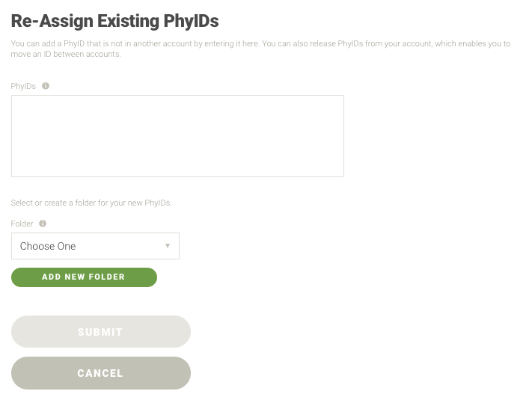The image size is (532, 397).
Task: Hit the CANCEL button
Action: (x=100, y=373)
